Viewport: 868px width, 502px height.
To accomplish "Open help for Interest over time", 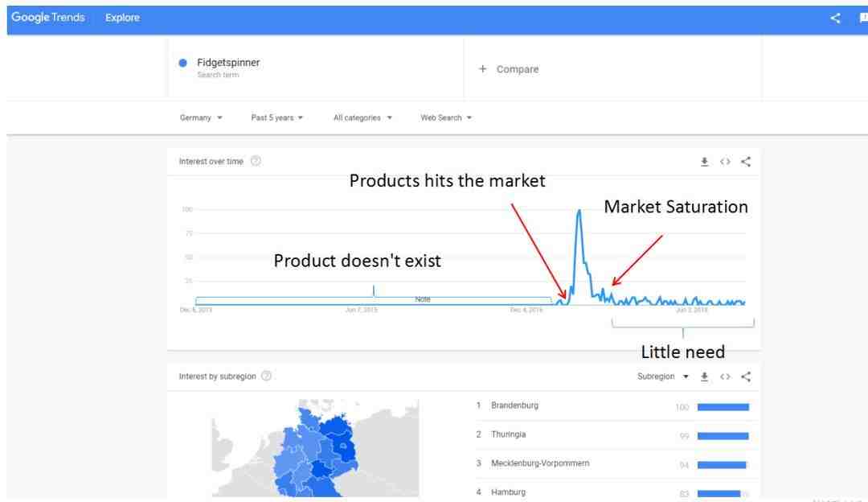I will coord(256,161).
